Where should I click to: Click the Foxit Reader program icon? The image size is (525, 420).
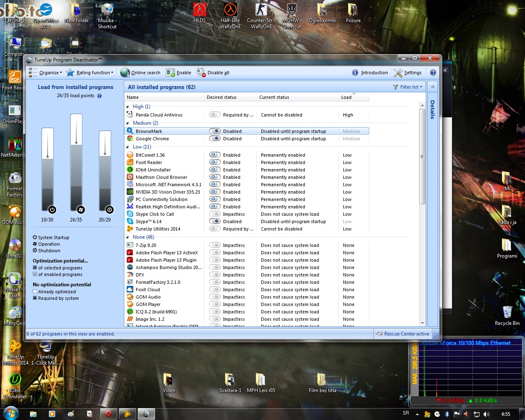tap(130, 162)
